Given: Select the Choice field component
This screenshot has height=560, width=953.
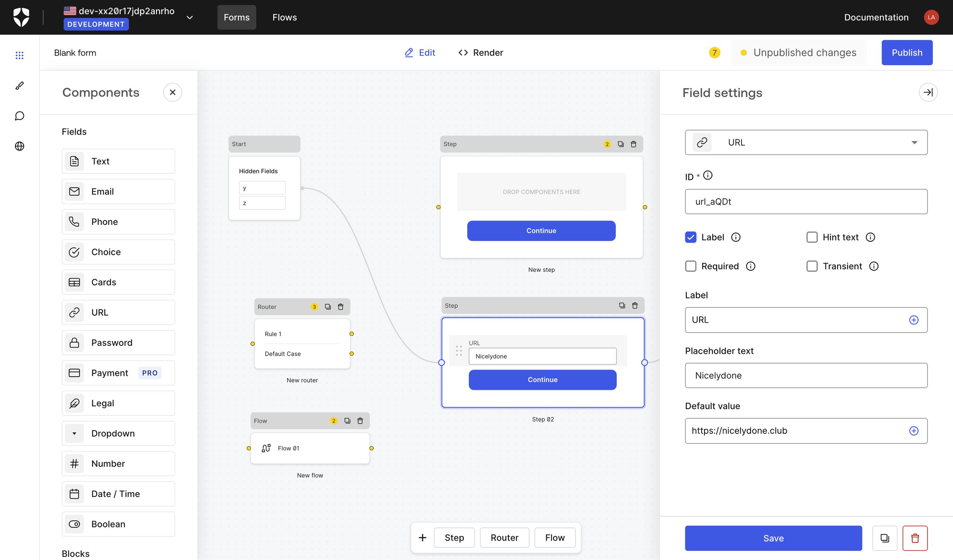Looking at the screenshot, I should coord(118,252).
